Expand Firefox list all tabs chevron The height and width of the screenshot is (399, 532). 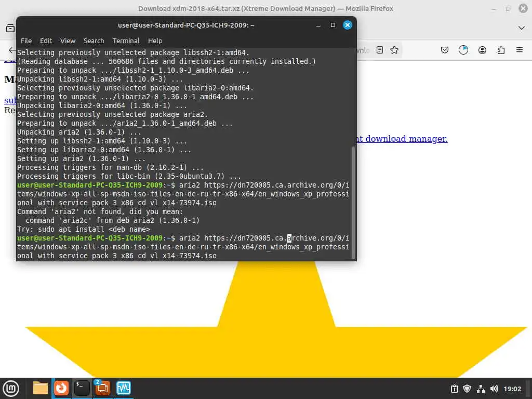[522, 28]
